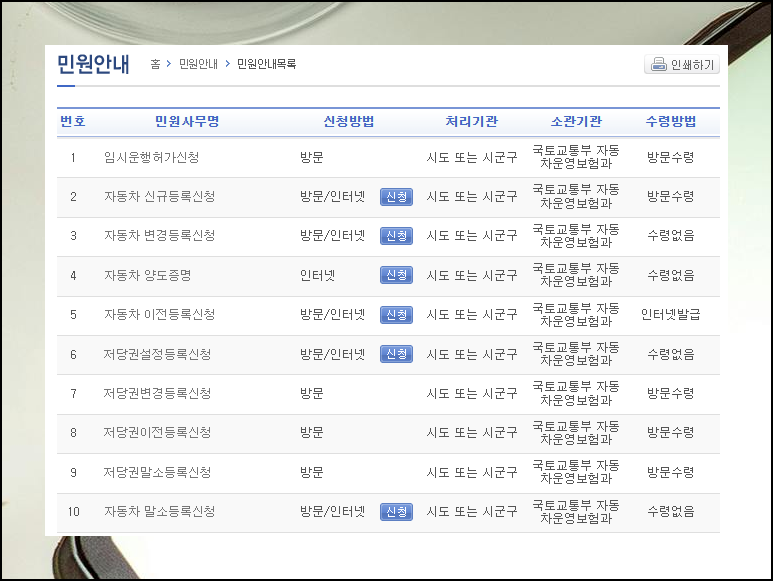Screen dimensions: 773x581
Task: Open 자동차 양도증명 entry
Action: (147, 275)
